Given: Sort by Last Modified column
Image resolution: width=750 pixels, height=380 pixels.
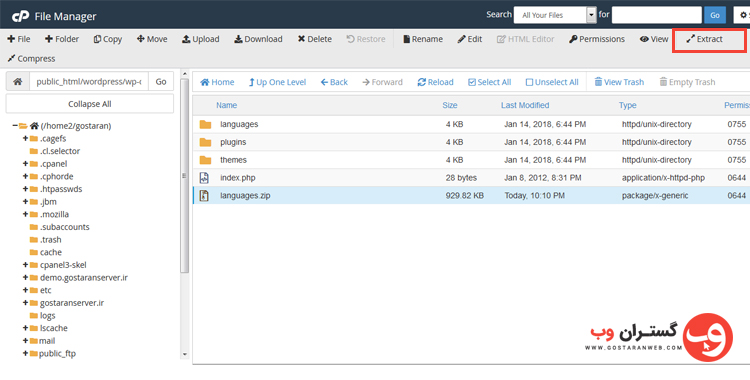Looking at the screenshot, I should (525, 105).
